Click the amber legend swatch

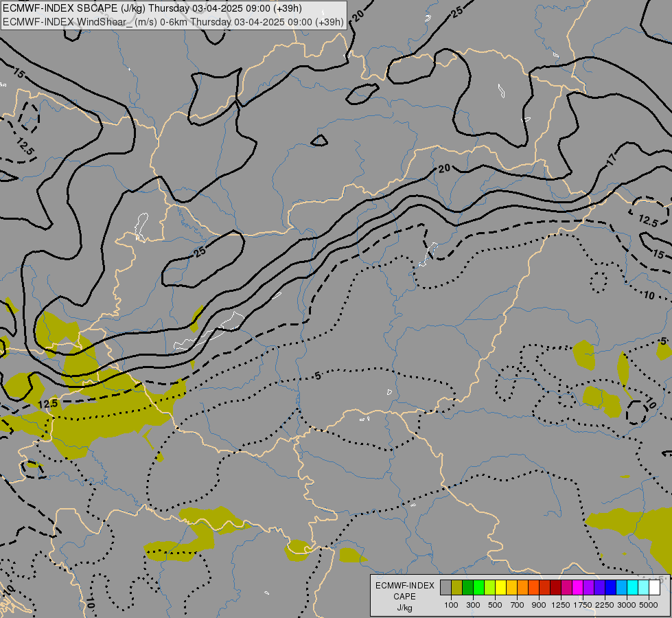tap(511, 588)
